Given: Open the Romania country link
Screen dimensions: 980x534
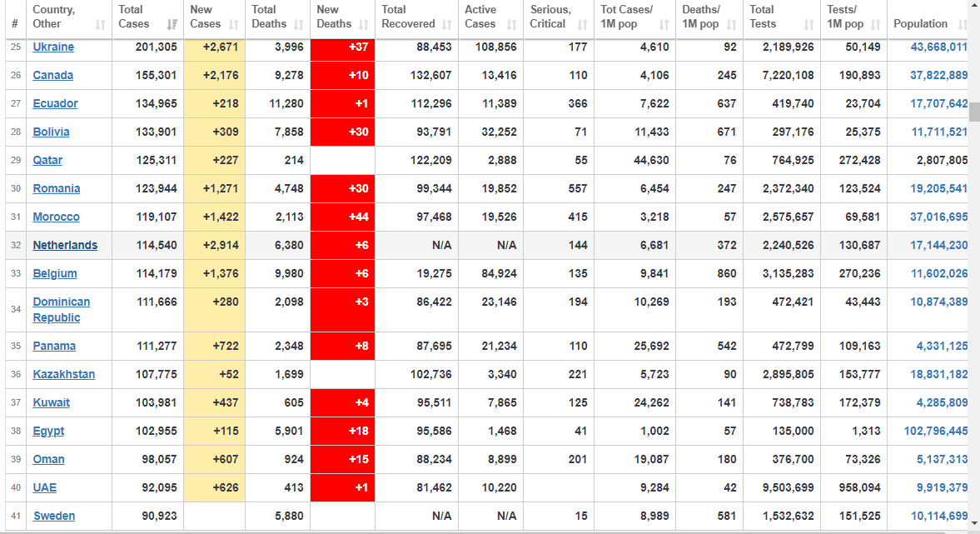Looking at the screenshot, I should click(57, 188).
